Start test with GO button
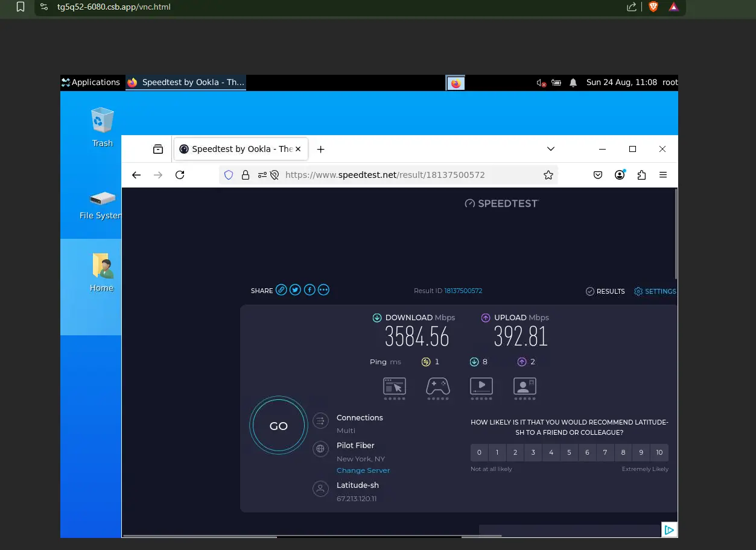The image size is (756, 550). 279,426
